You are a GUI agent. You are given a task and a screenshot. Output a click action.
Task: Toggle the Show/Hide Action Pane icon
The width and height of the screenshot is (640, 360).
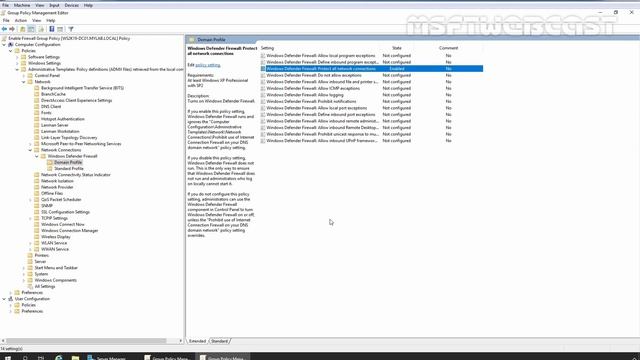coord(60,29)
